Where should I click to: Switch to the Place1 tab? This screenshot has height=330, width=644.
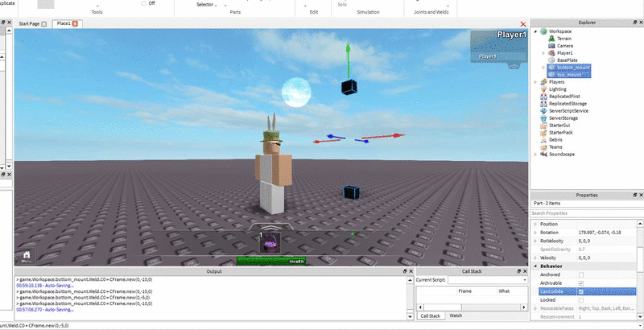coord(64,23)
